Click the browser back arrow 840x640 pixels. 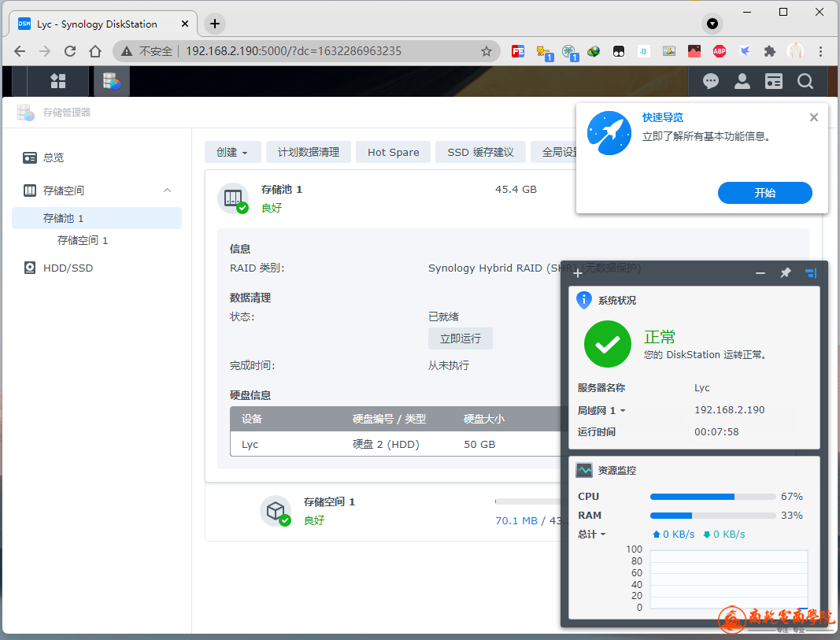[x=20, y=51]
